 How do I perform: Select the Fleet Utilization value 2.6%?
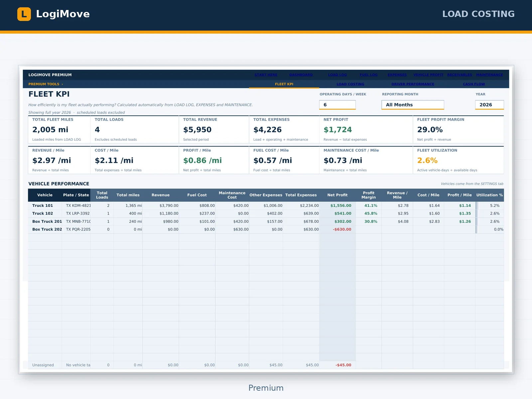(x=427, y=161)
